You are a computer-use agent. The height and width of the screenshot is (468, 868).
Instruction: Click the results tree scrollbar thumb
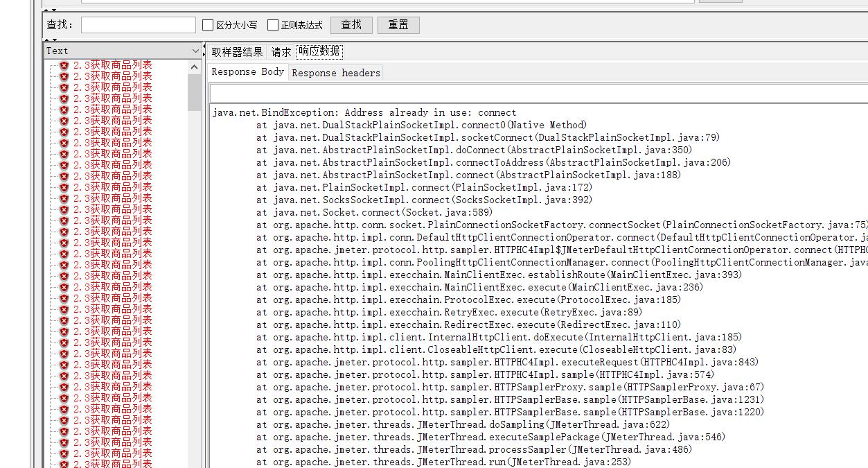point(194,92)
